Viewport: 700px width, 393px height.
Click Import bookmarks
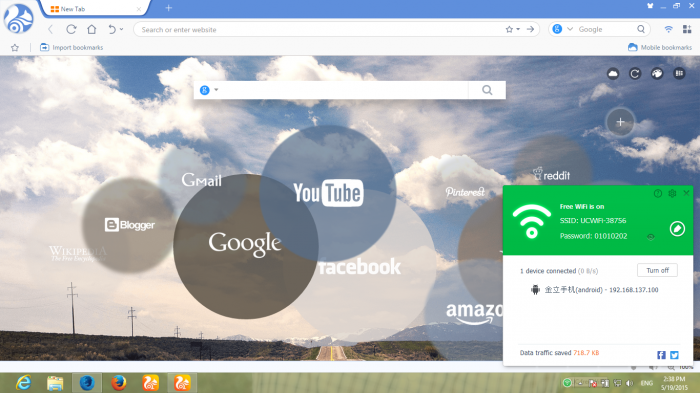(71, 47)
